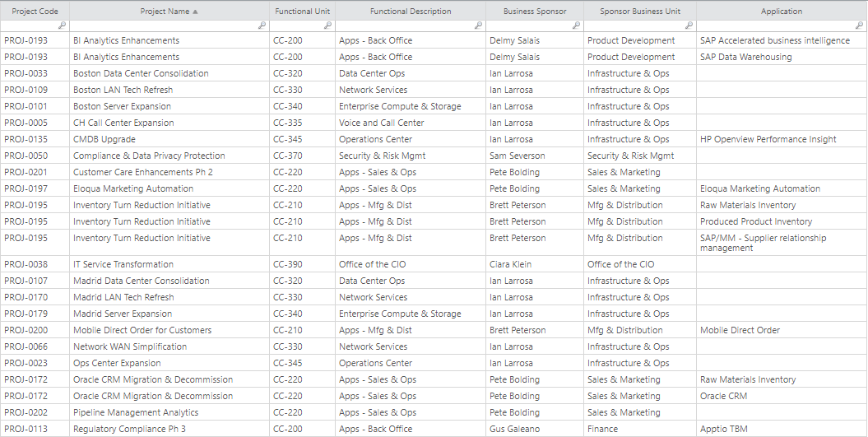Select the IT Service Transformation cell
Image resolution: width=868 pixels, height=437 pixels.
(x=169, y=264)
